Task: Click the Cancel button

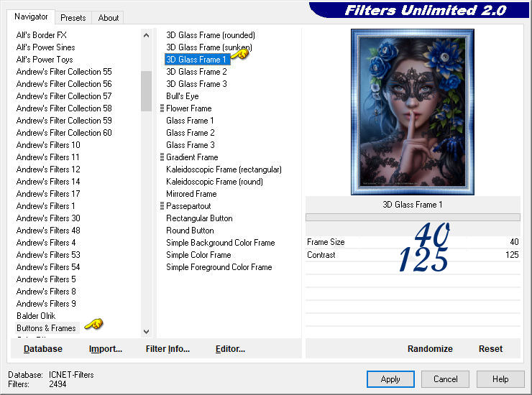Action: [446, 379]
